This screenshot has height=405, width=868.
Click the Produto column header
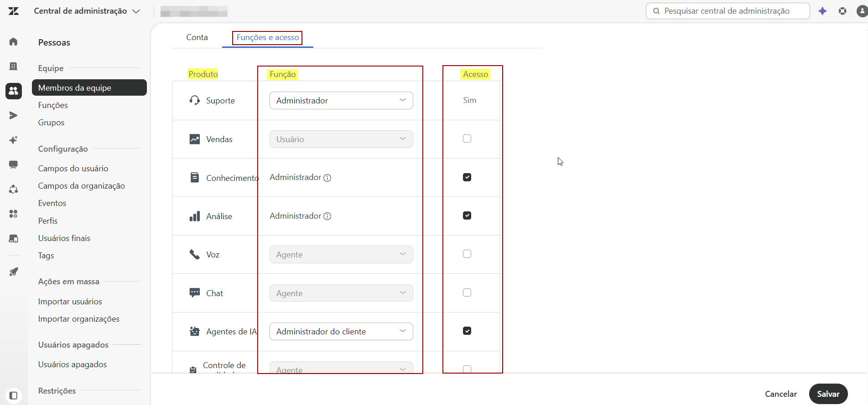coord(203,74)
